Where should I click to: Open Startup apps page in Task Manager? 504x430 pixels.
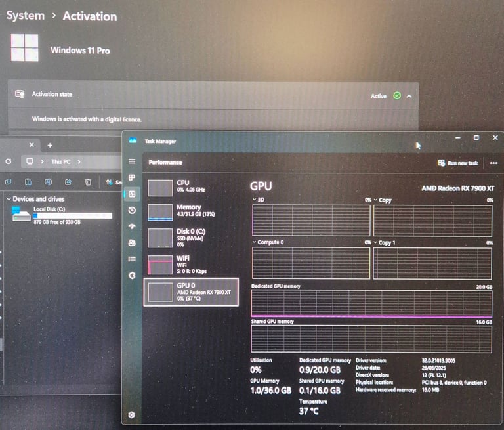(x=132, y=226)
